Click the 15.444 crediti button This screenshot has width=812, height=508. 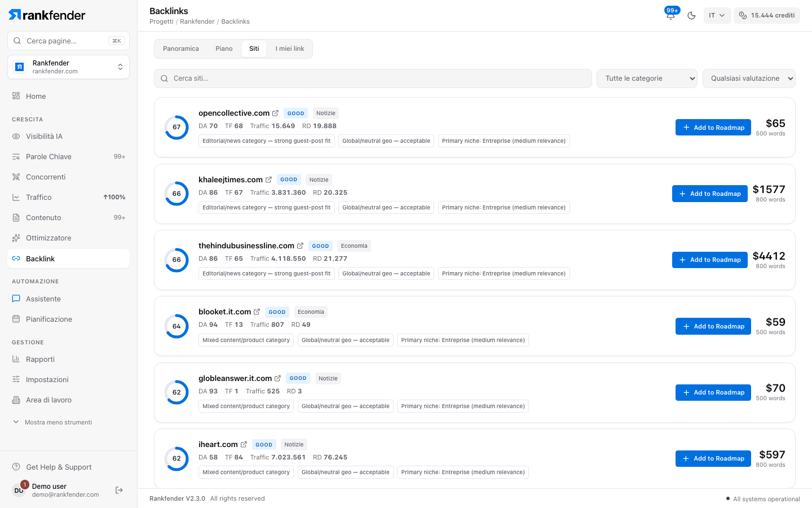[x=767, y=15]
